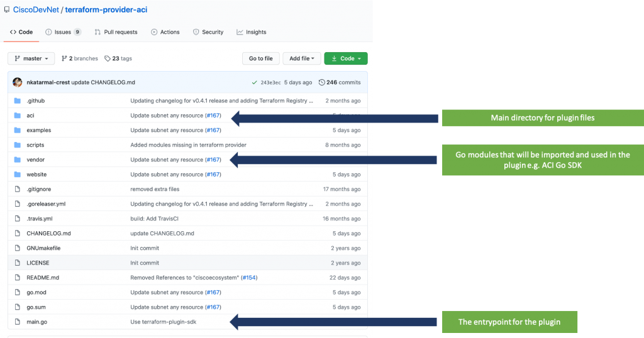The image size is (644, 338).
Task: Click the green commit status checkmark
Action: click(254, 82)
